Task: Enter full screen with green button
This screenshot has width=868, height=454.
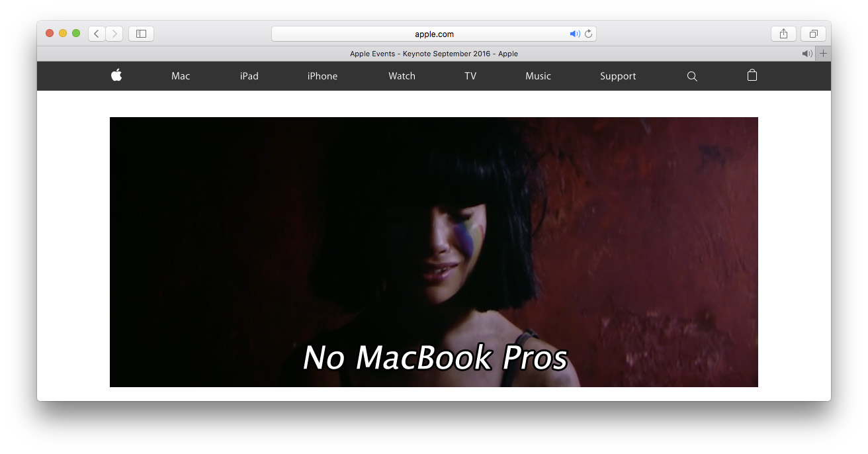Action: [76, 33]
